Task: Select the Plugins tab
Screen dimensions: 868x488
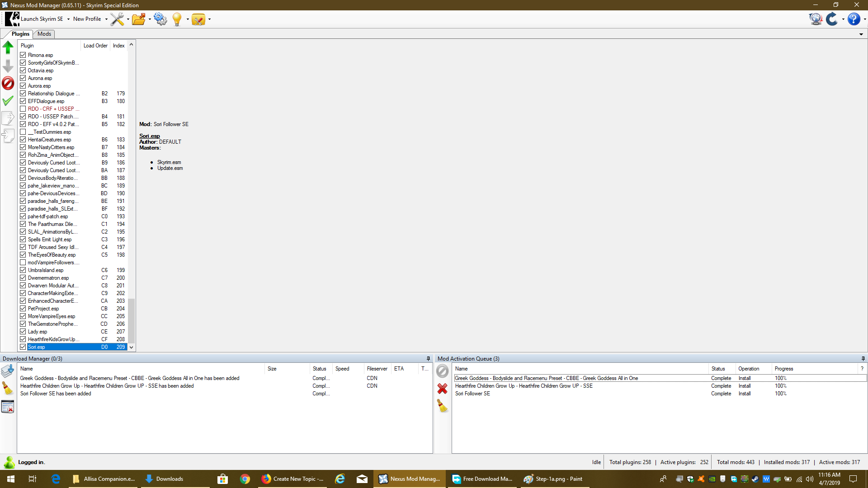Action: [x=20, y=34]
